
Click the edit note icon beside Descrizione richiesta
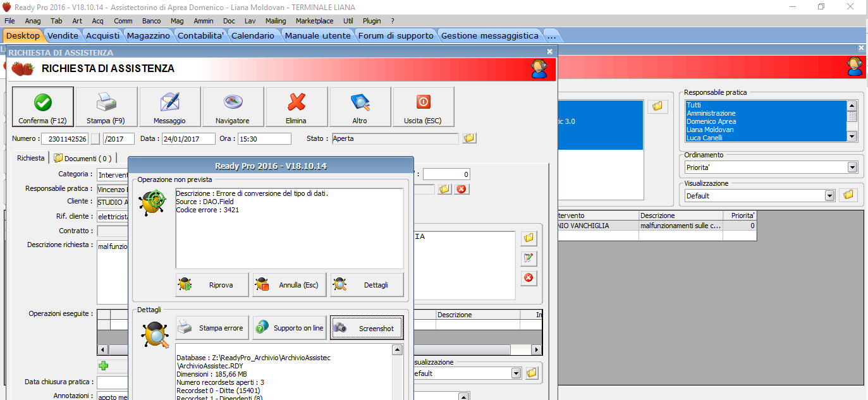pyautogui.click(x=529, y=258)
